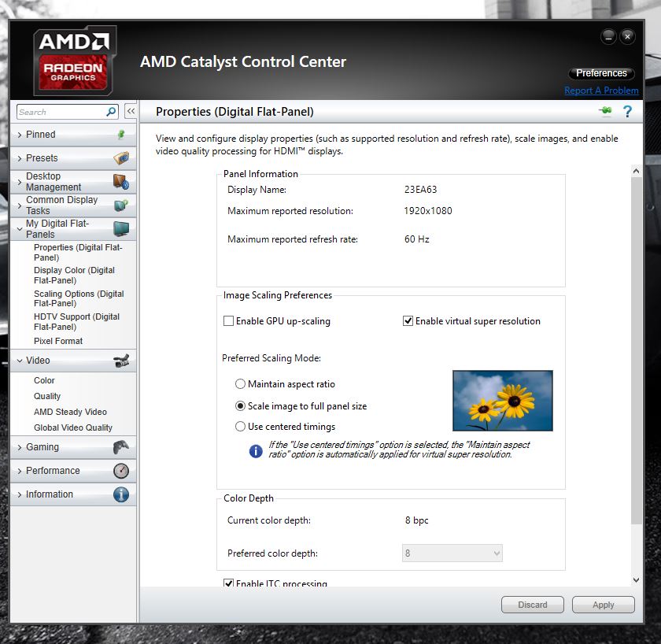This screenshot has width=661, height=644.
Task: Open HDTV Support (Digital Flat-Panel)
Action: [x=77, y=321]
